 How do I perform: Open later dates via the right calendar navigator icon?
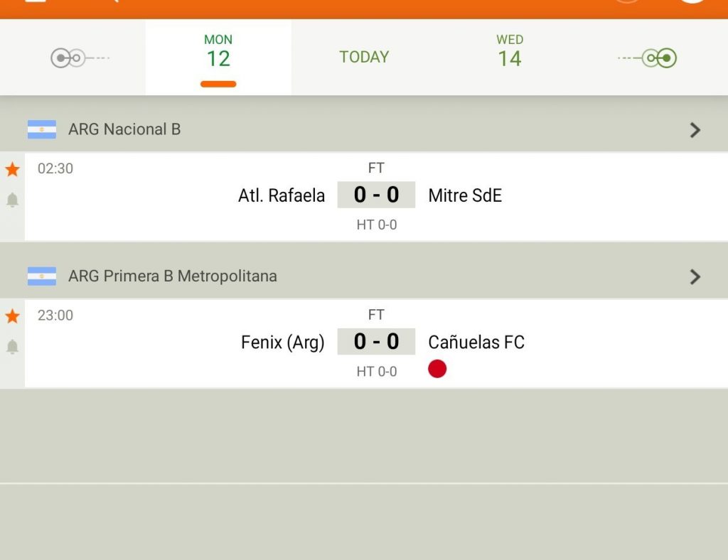[646, 57]
